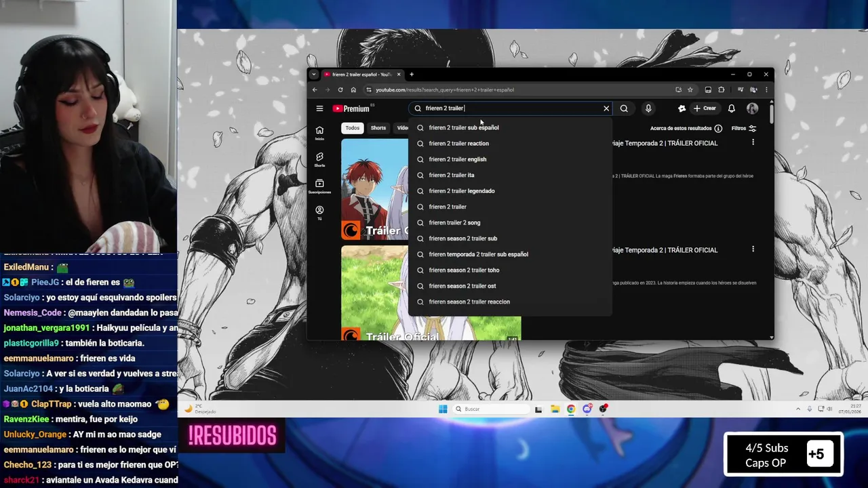868x488 pixels.
Task: Open a new Chrome tab
Action: tap(412, 75)
